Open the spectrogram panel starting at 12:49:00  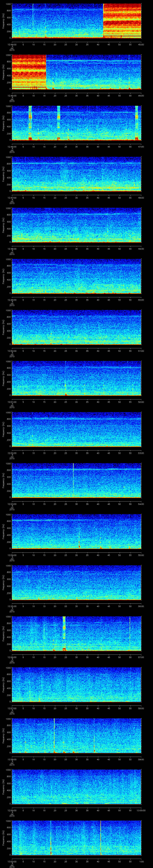[x=77, y=276]
